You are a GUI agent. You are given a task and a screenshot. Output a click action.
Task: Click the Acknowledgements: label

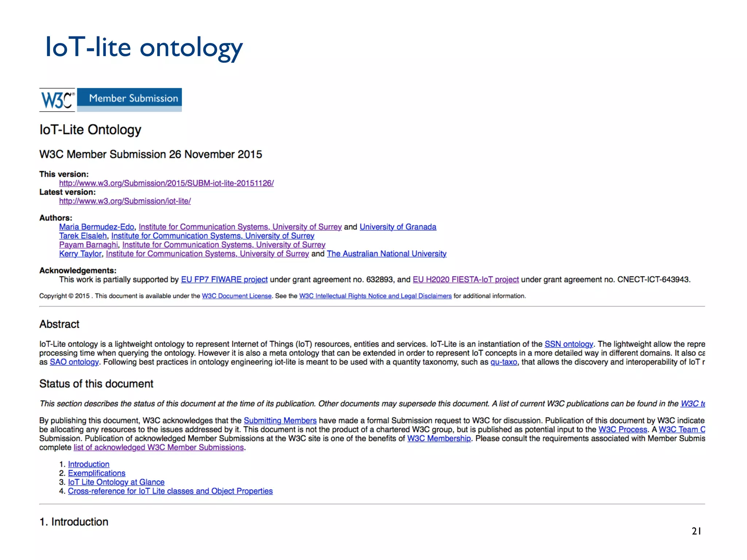pos(78,271)
